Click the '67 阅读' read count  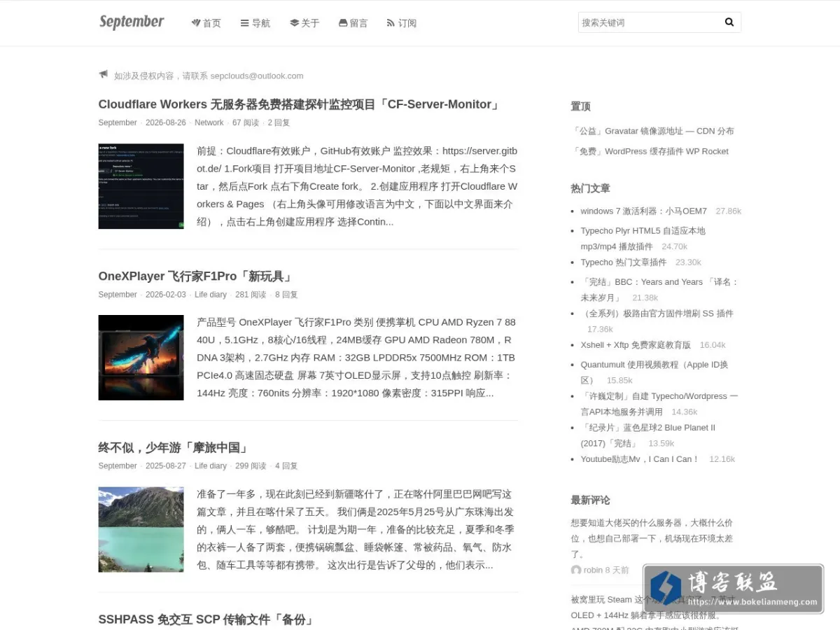tap(246, 122)
